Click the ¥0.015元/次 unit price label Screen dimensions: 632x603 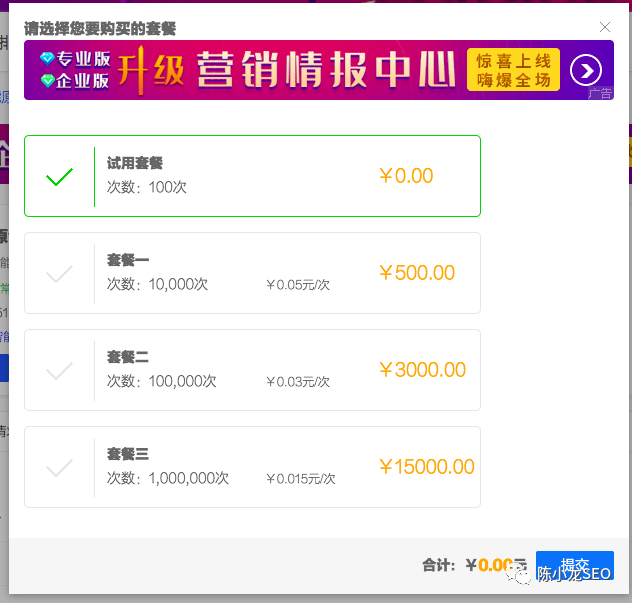point(301,478)
